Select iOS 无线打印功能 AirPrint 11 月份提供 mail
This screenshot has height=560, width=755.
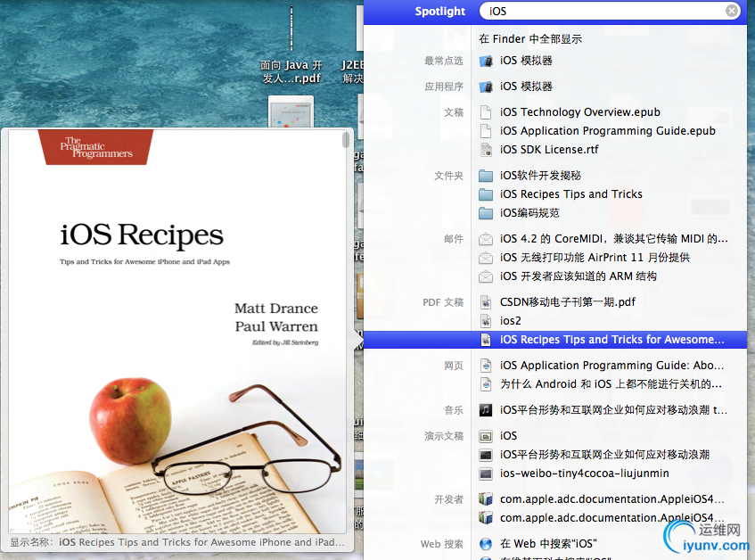[x=595, y=258]
